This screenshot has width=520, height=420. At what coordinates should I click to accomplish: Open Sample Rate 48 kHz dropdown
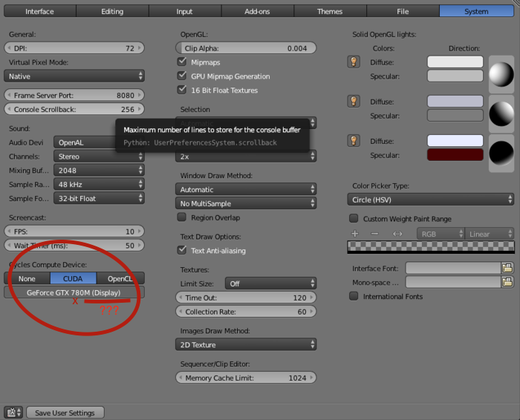point(99,184)
